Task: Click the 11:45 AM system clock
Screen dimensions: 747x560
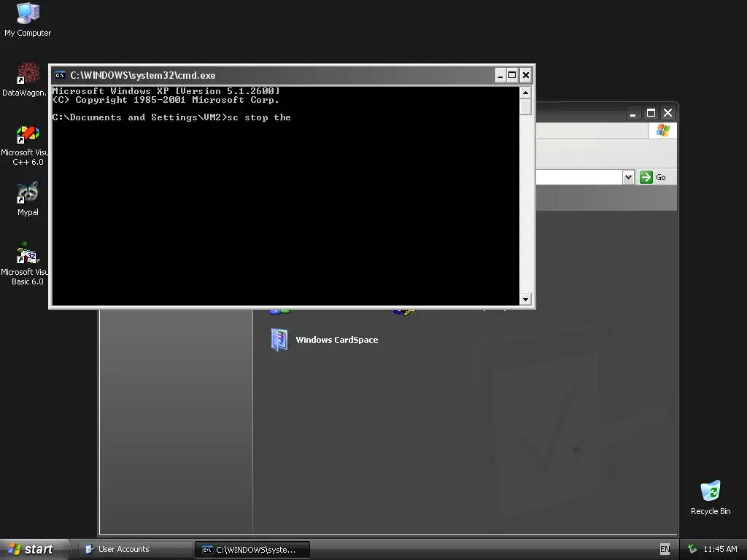Action: click(x=720, y=549)
